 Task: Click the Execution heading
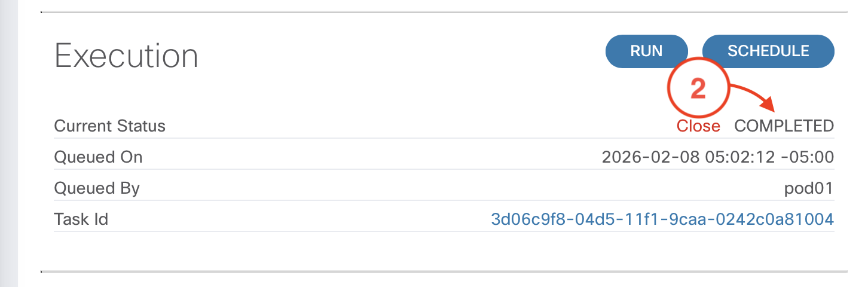[x=126, y=56]
